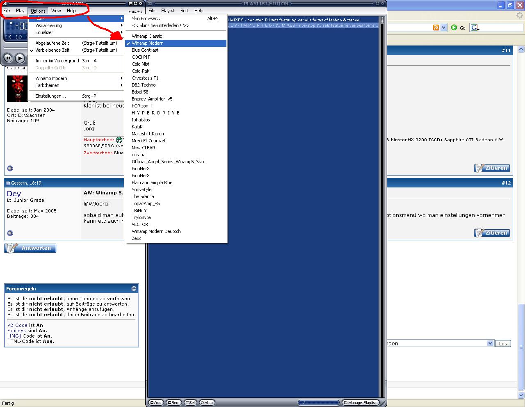Image resolution: width=525 pixels, height=420 pixels.
Task: Open the Winamp Help menu
Action: [71, 11]
